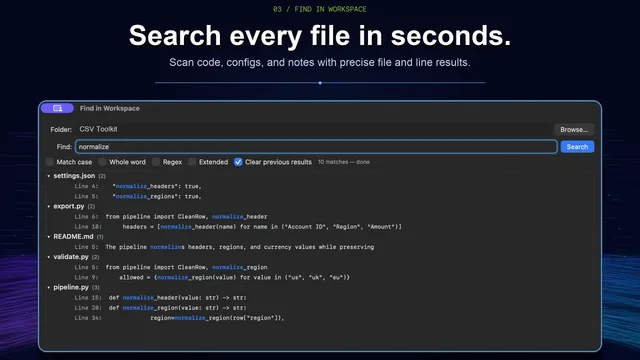This screenshot has width=640, height=360.
Task: Click the blue Search button
Action: [x=577, y=147]
